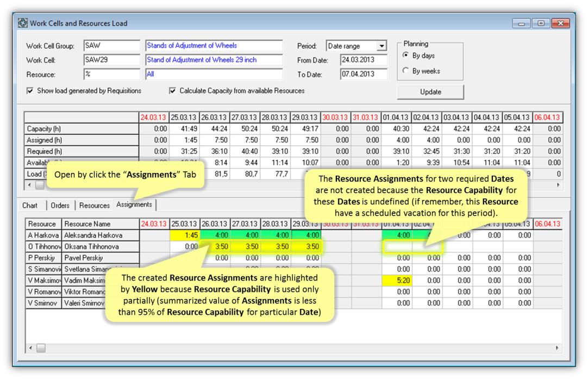Select Oksana Tihhonova resource name cell
588x379 pixels.
[x=101, y=246]
